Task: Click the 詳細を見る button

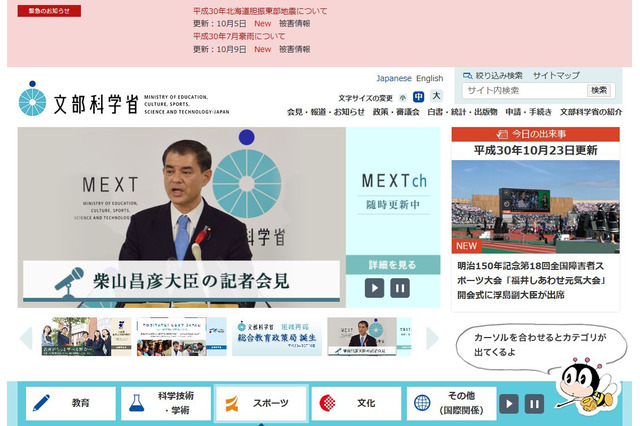Action: coord(393,265)
